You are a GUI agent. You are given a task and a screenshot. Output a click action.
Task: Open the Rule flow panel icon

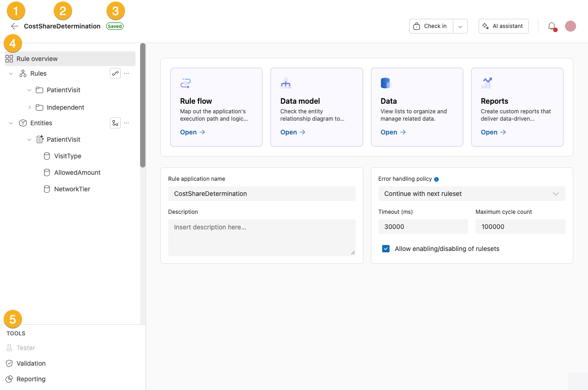[x=185, y=83]
